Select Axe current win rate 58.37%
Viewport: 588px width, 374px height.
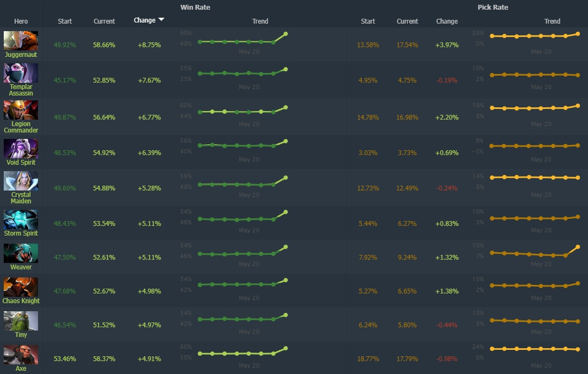click(x=104, y=358)
